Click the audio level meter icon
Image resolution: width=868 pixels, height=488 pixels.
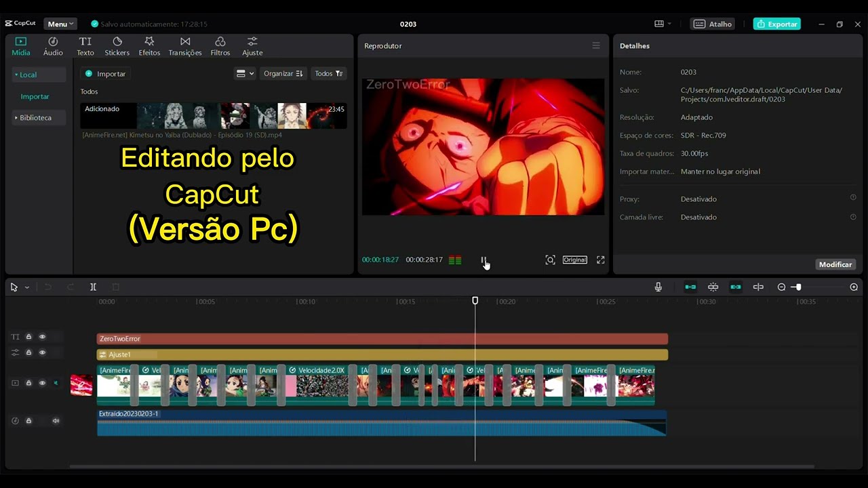pyautogui.click(x=455, y=260)
